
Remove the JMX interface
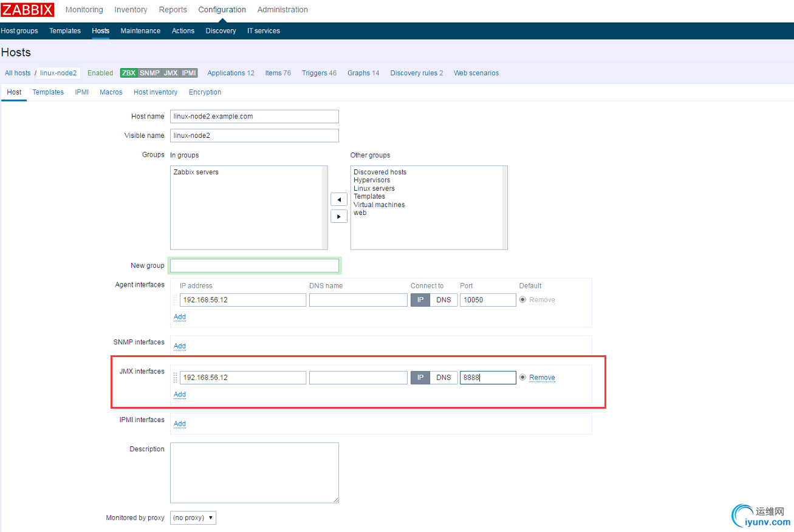tap(542, 378)
